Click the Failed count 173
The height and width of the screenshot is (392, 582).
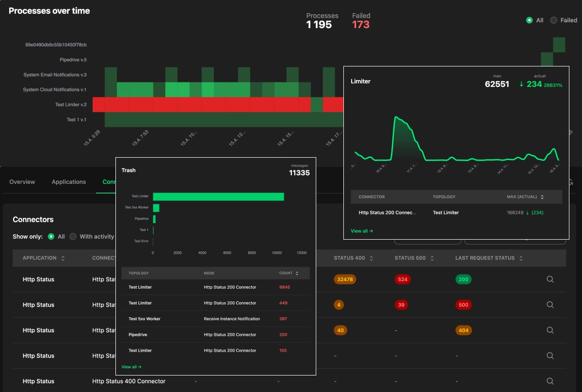(361, 25)
